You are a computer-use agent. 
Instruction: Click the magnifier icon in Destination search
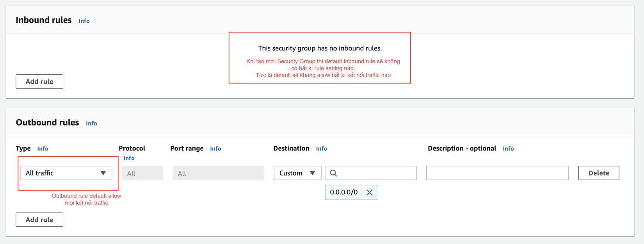click(x=333, y=173)
